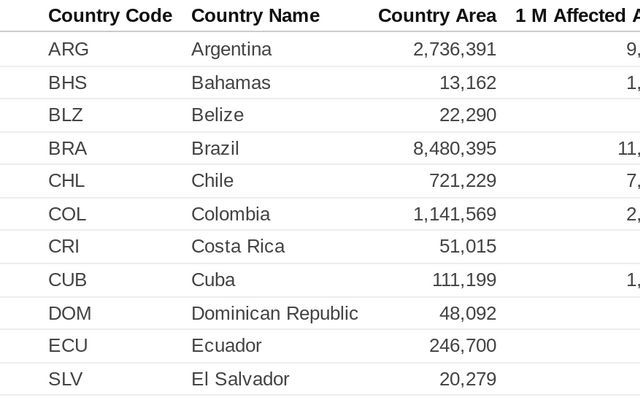Click the CHL country code cell
Image resolution: width=640 pixels, height=400 pixels.
coord(67,181)
